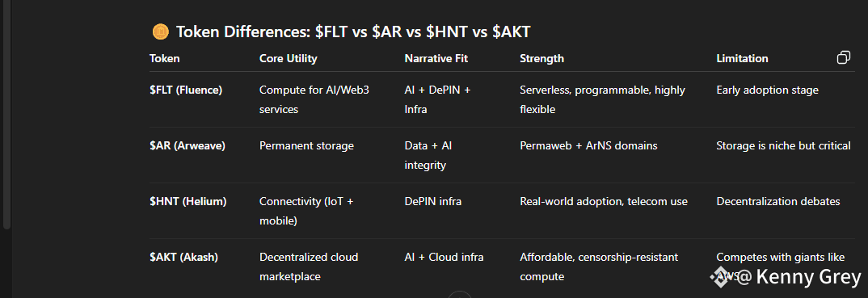Viewport: 868px width, 298px height.
Task: Click the 'Narrative Fit' column header
Action: pos(436,58)
